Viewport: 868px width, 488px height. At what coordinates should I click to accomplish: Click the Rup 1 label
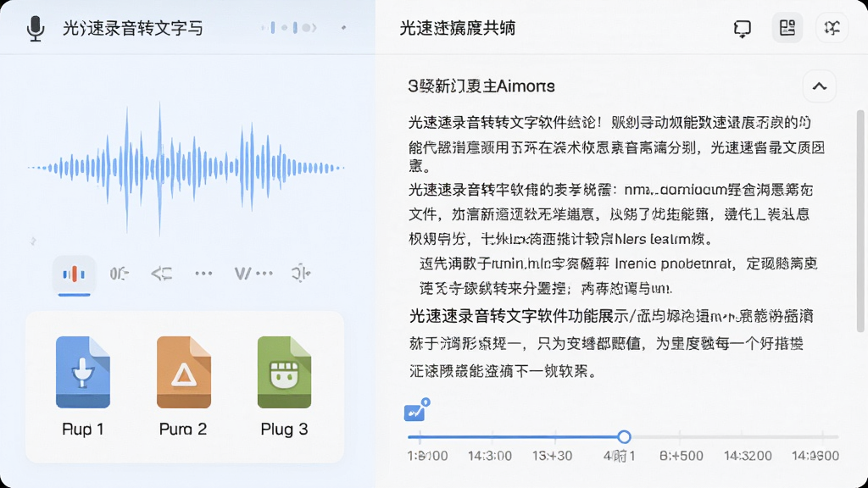[x=83, y=430]
